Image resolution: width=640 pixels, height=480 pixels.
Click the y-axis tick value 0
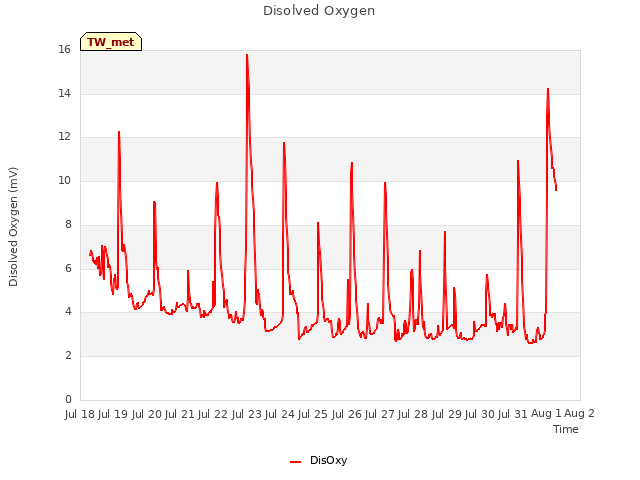[68, 399]
